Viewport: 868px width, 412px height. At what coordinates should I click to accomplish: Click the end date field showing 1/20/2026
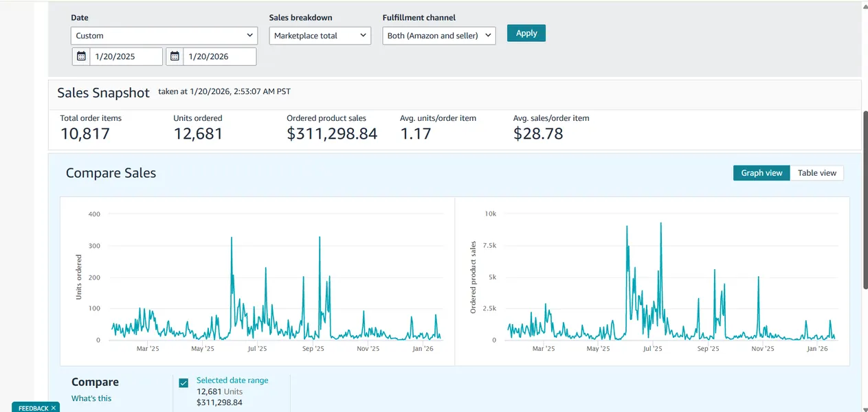point(219,56)
